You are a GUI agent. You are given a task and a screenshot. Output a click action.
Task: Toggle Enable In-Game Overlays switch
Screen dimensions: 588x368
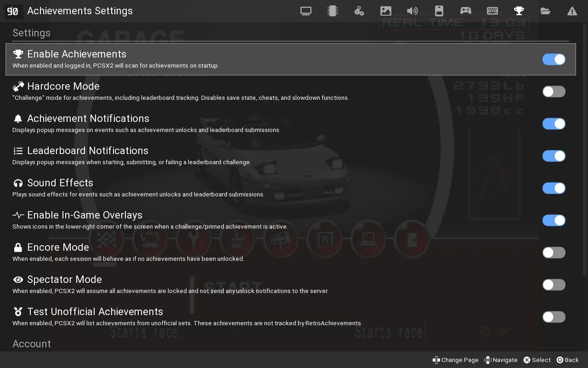(554, 220)
